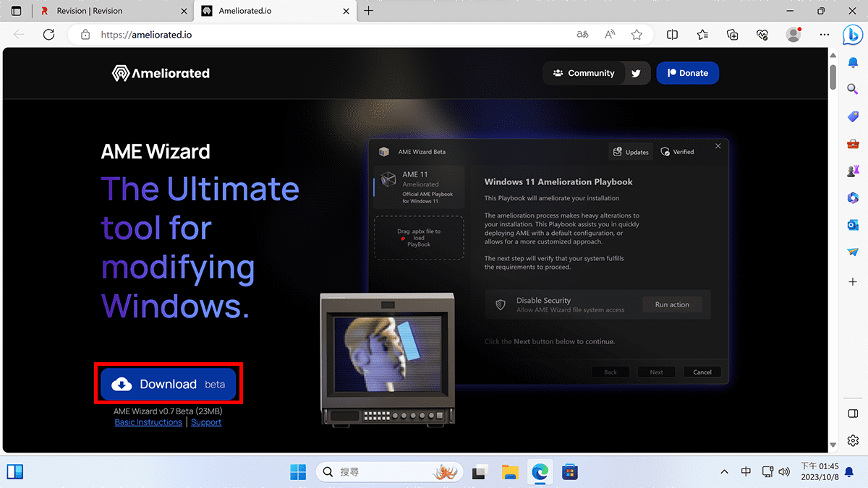Open Microsoft 365 from the sidebar
The width and height of the screenshot is (868, 488).
tap(853, 197)
